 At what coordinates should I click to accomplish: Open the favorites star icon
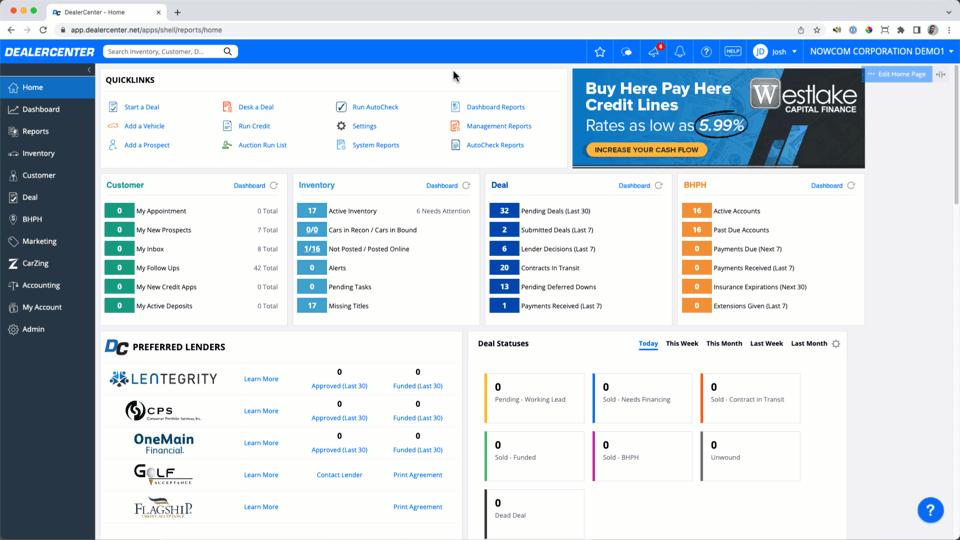600,52
